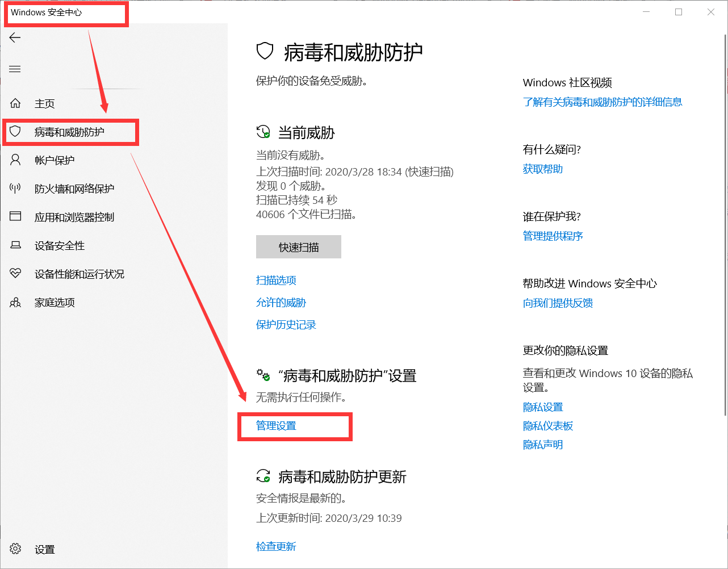Click the text 安全情报是最新的。

click(x=302, y=498)
